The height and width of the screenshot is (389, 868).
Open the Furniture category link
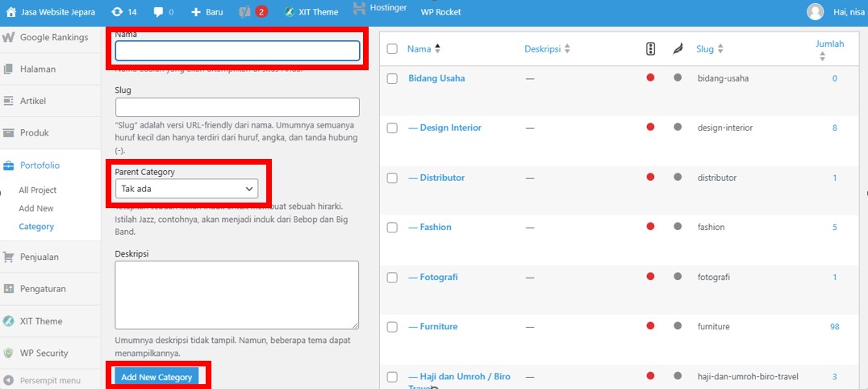(433, 326)
